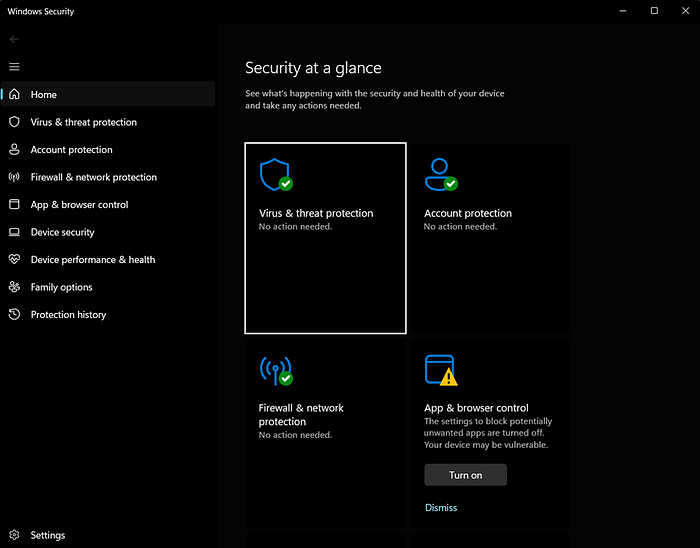Click the family icon beside Family options
The height and width of the screenshot is (548, 700).
coord(14,287)
